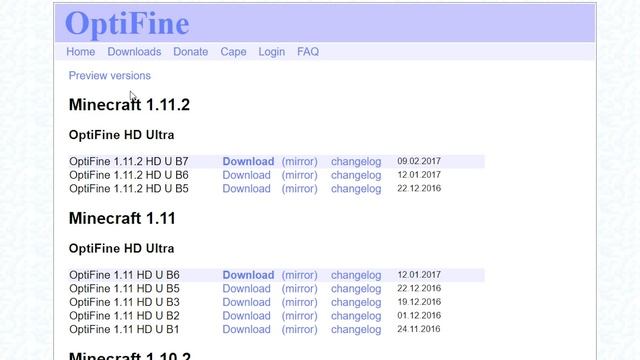Click the date 24.11.2016

click(419, 329)
